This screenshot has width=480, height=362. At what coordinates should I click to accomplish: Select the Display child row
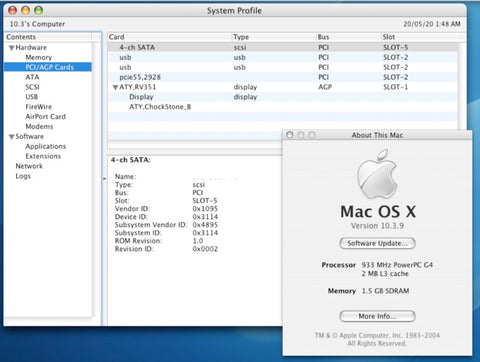(x=283, y=97)
